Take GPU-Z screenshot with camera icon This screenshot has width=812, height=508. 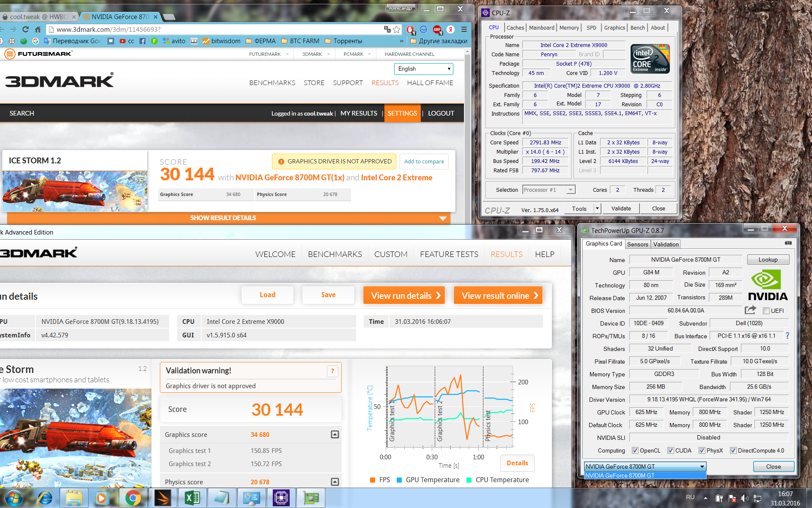click(788, 243)
